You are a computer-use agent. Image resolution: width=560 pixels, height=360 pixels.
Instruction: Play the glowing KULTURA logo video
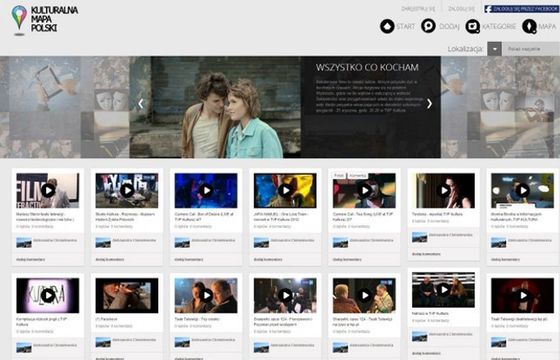48,295
